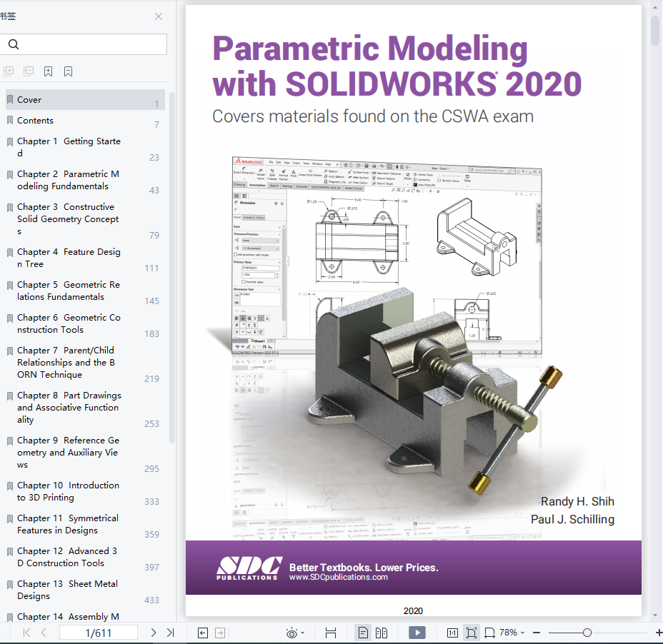Go to previous page arrow
Screen dimensions: 663x644
coord(44,633)
